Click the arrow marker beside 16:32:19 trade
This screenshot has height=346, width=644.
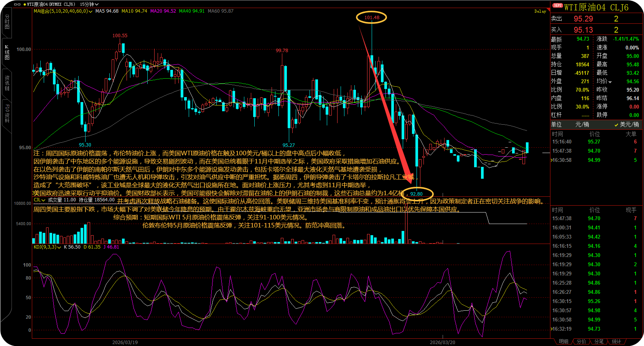pos(551,329)
